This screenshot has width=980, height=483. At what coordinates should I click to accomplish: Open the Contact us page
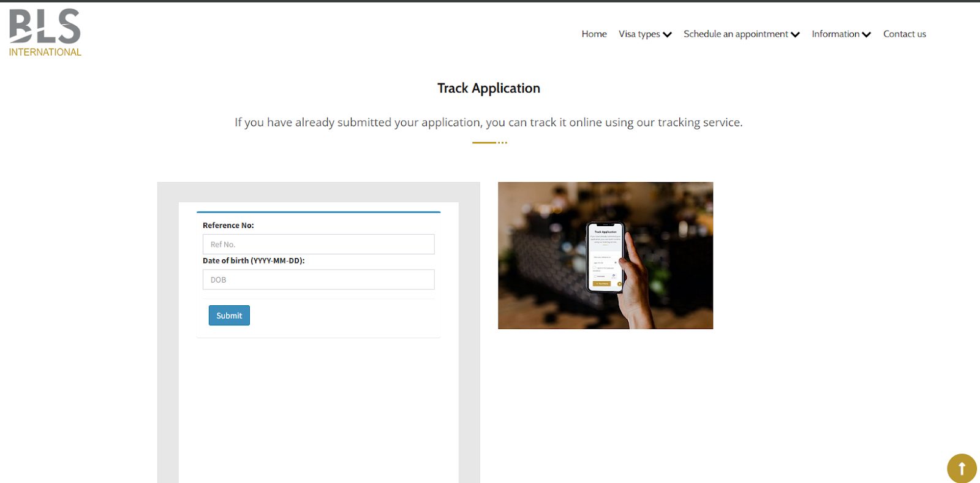click(905, 34)
